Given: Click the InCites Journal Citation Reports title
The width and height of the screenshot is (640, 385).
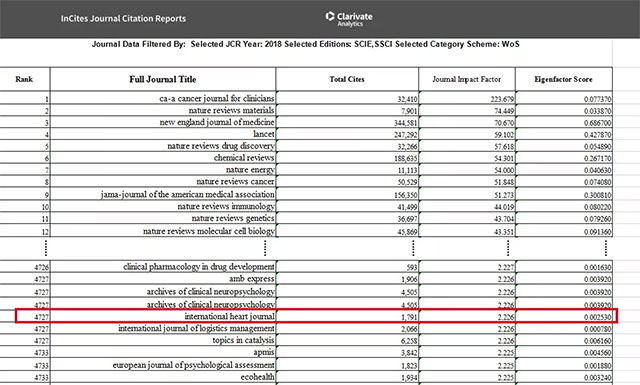Looking at the screenshot, I should [x=123, y=19].
